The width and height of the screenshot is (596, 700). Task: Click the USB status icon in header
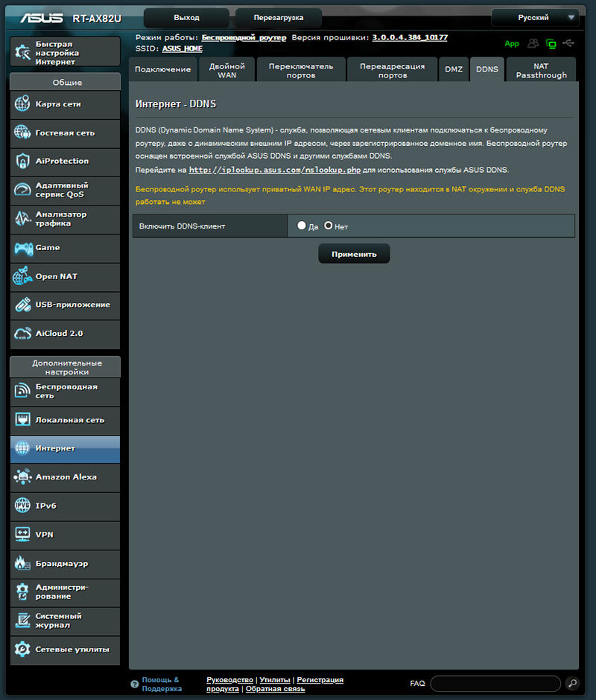(568, 43)
